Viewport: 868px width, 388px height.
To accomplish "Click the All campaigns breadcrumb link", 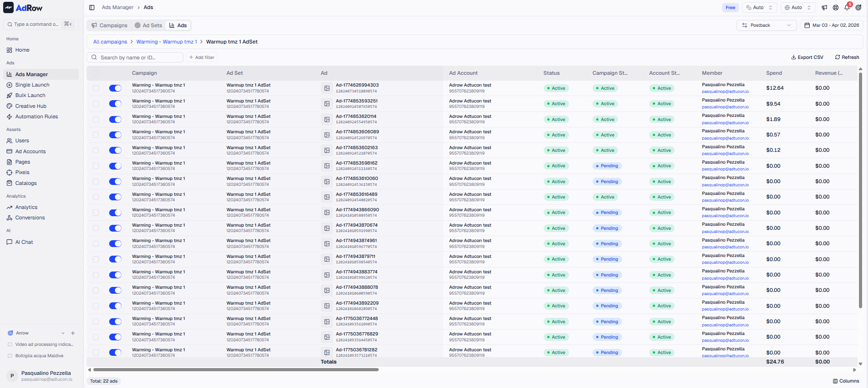I will pos(110,42).
